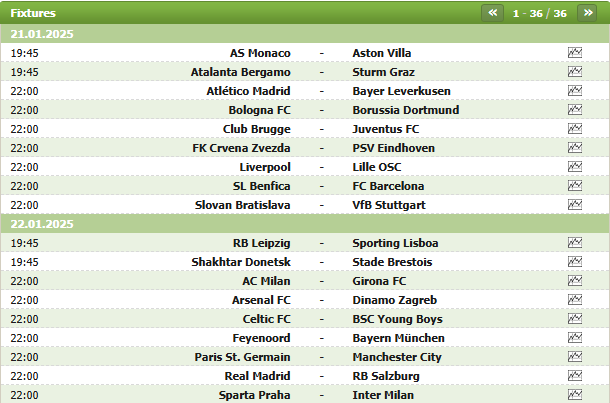The image size is (610, 403).
Task: Click Shakhtar Donetsk team name
Action: click(x=241, y=262)
